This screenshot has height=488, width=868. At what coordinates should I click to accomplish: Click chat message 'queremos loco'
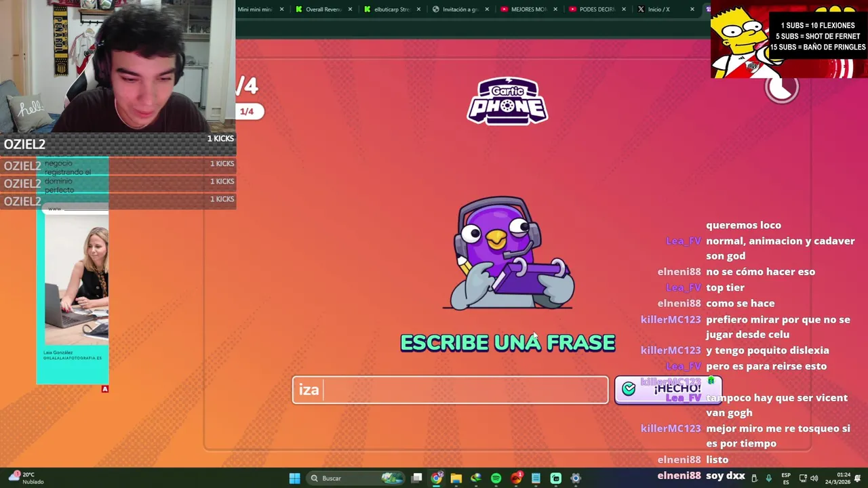tap(743, 225)
